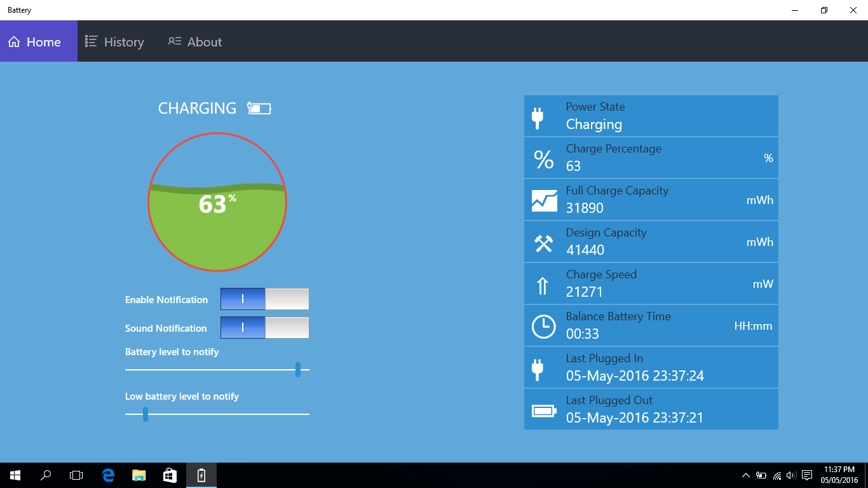Image resolution: width=868 pixels, height=488 pixels.
Task: Click the Full Charge Capacity chart icon
Action: [x=544, y=201]
